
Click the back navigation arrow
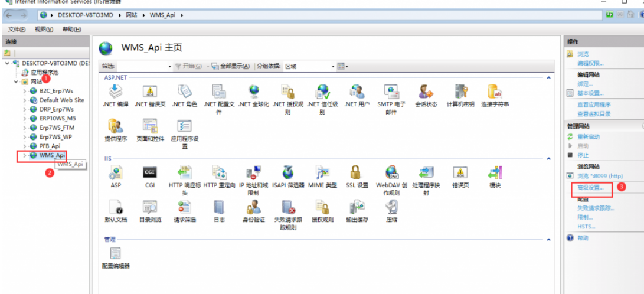[x=10, y=15]
